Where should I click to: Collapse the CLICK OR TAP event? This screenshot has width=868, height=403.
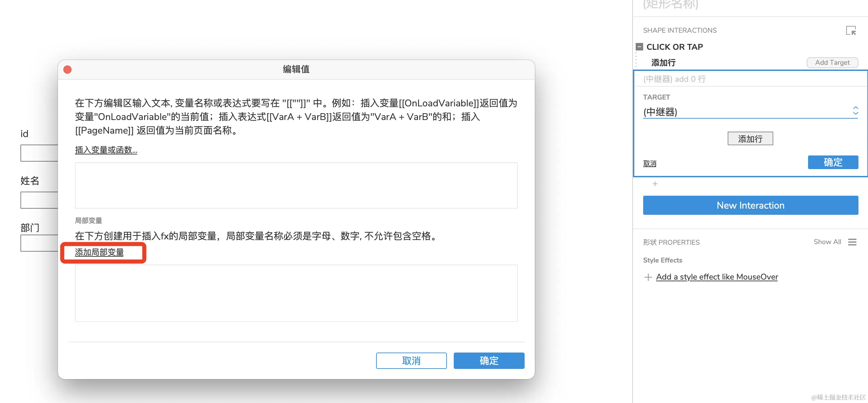(639, 47)
